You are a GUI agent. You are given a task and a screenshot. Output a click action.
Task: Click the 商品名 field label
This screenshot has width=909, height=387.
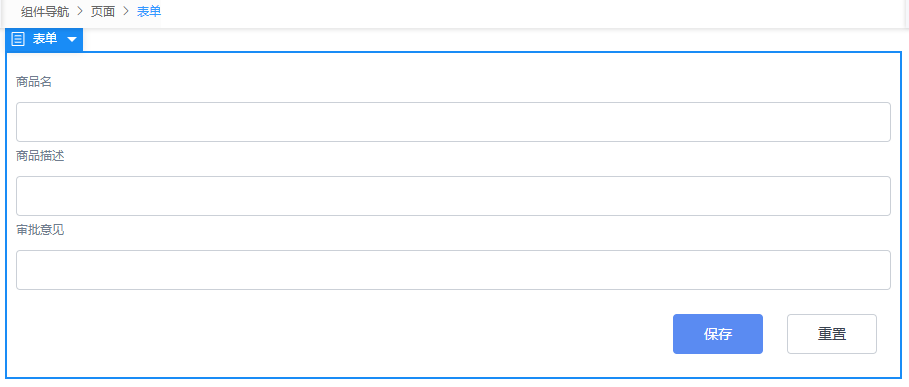pos(34,82)
